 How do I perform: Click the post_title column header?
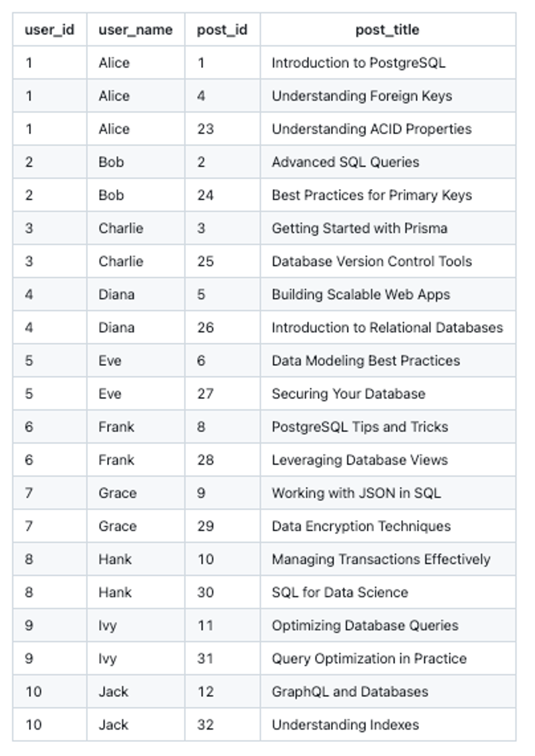[x=387, y=30]
